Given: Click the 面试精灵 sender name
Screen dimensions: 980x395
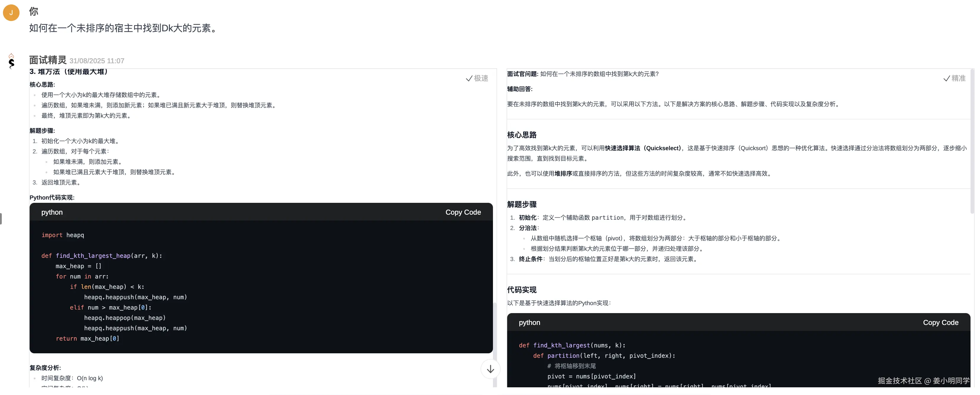Looking at the screenshot, I should [48, 60].
